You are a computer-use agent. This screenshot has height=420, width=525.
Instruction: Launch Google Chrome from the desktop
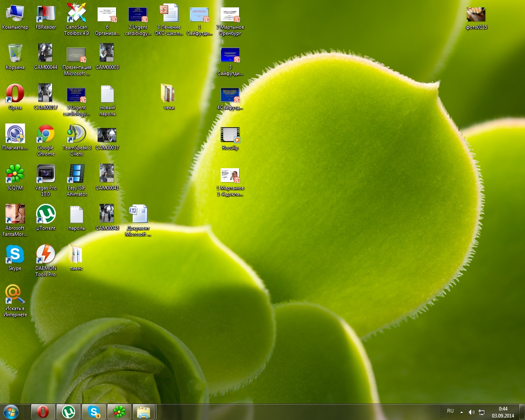pyautogui.click(x=46, y=140)
